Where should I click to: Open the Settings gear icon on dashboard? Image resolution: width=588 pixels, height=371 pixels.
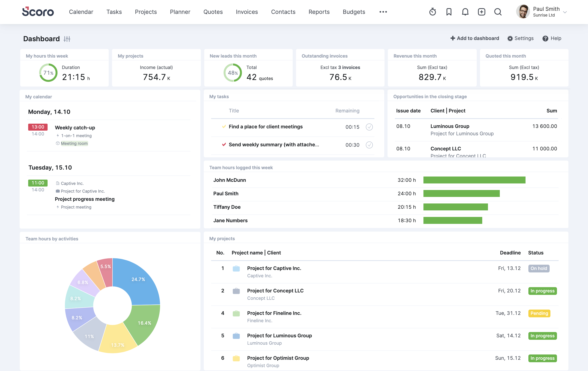pos(510,38)
